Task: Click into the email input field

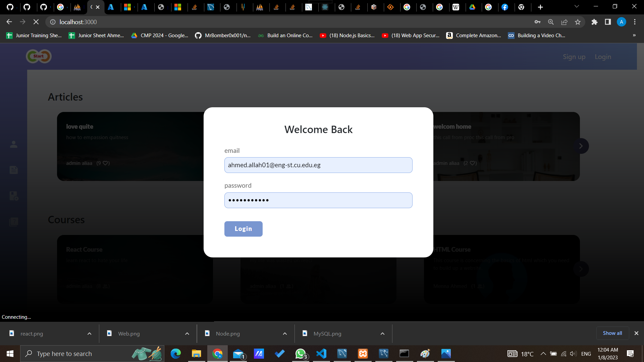Action: click(318, 165)
